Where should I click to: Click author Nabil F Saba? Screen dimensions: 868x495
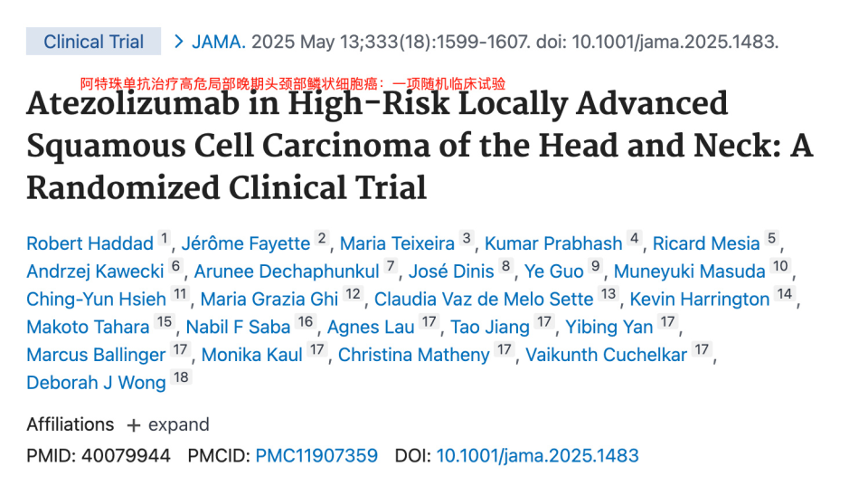coord(238,327)
